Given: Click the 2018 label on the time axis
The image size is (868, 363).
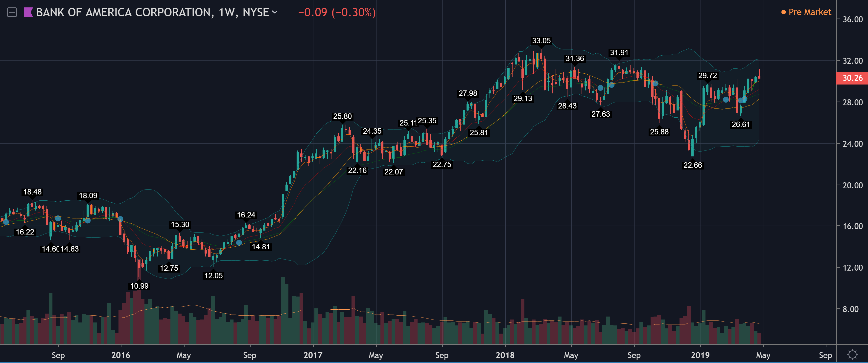Looking at the screenshot, I should (505, 355).
